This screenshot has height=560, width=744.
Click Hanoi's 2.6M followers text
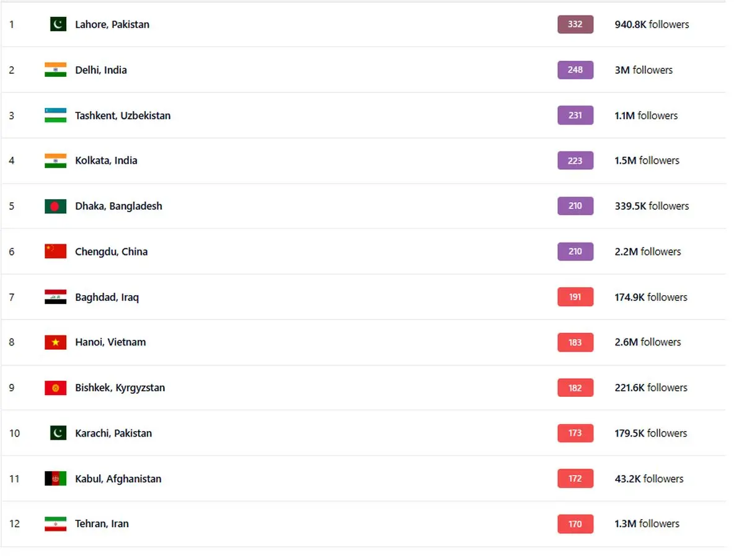tap(647, 342)
